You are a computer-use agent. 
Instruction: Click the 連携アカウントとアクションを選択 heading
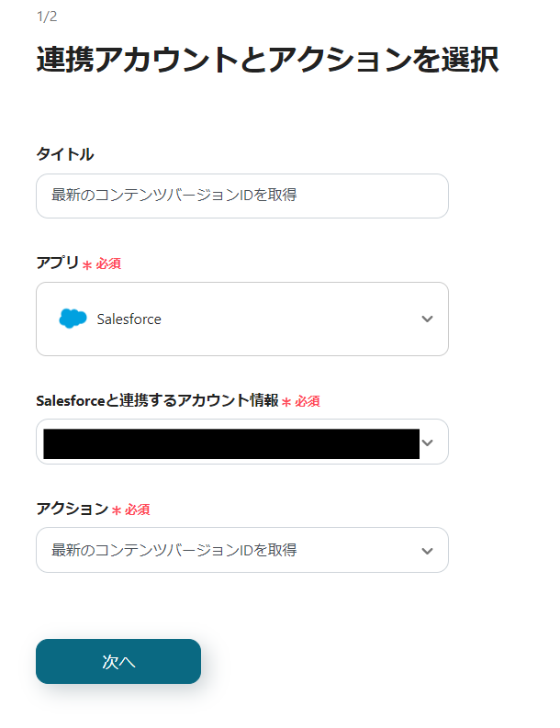pyautogui.click(x=267, y=61)
